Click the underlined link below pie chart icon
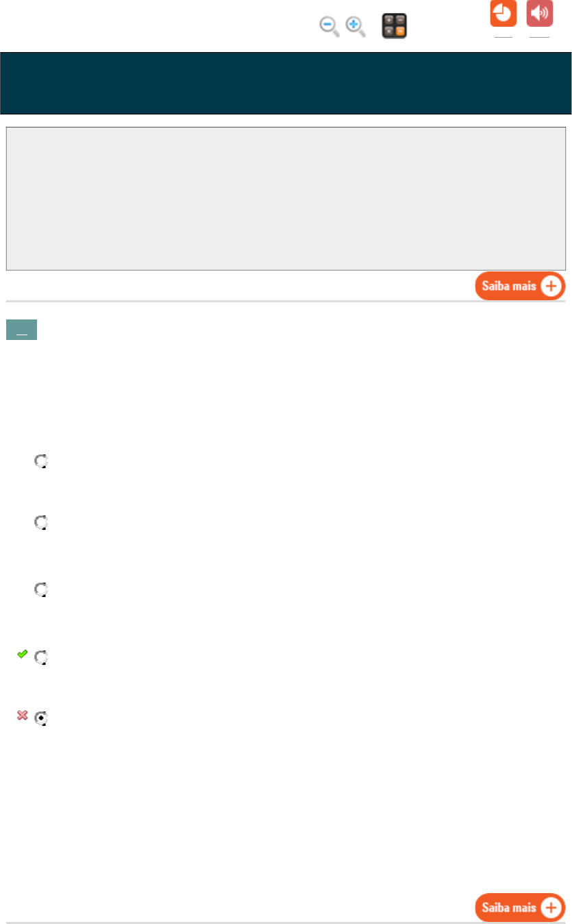 [x=503, y=36]
